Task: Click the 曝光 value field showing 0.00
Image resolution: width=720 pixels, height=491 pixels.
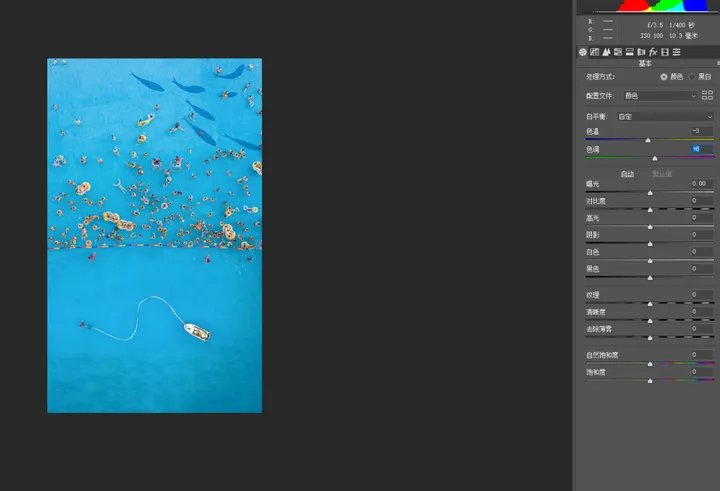Action: (x=702, y=183)
